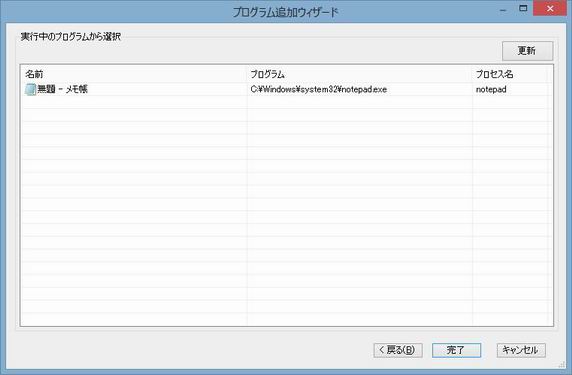Sort by the プログラム column header
This screenshot has height=375, width=572.
coord(360,74)
